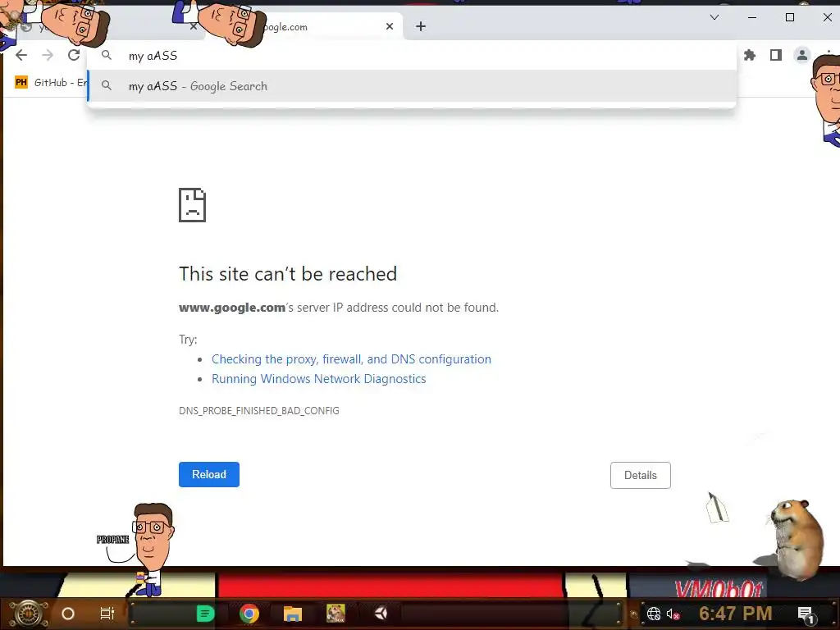Launch the green notes app on taskbar
This screenshot has width=840, height=630.
click(x=206, y=614)
